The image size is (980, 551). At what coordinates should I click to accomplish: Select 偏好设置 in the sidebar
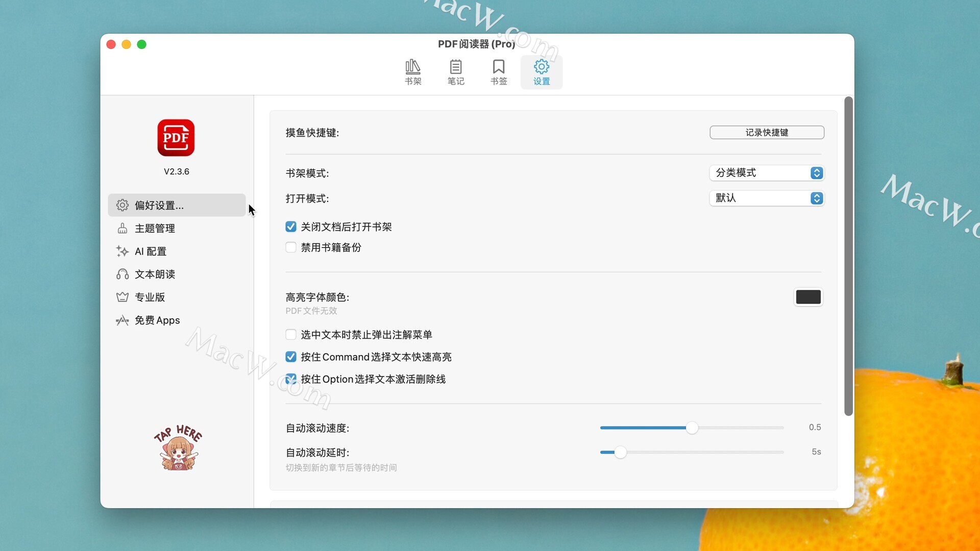[x=177, y=205]
